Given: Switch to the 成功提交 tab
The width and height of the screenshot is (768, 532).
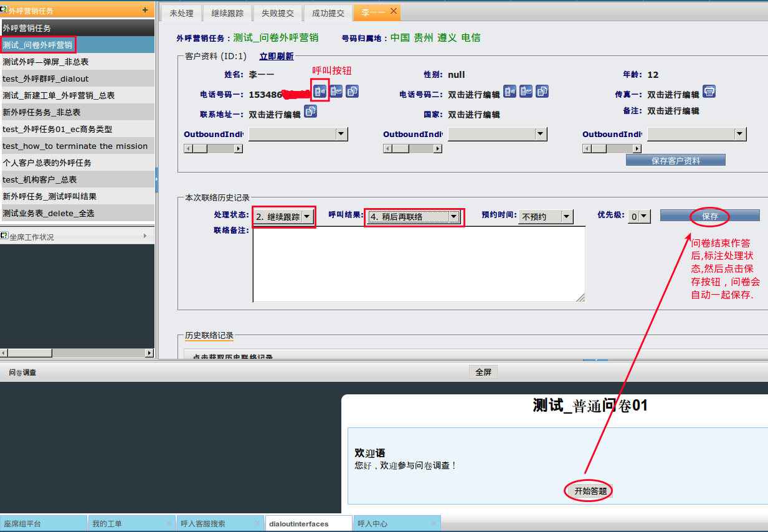Looking at the screenshot, I should click(x=328, y=13).
